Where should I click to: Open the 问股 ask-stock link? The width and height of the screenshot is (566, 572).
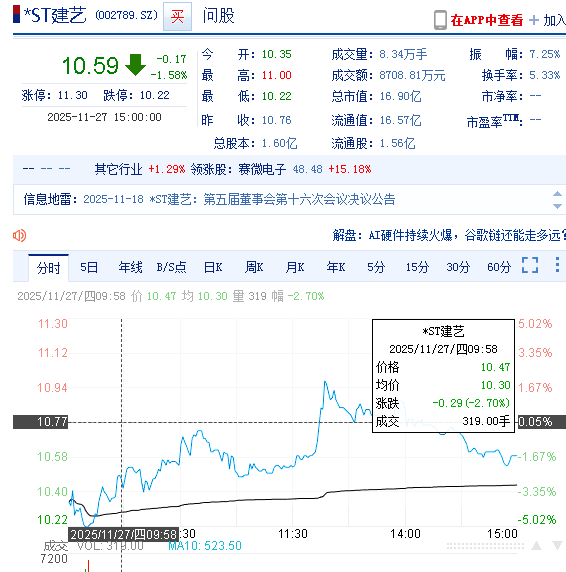(x=218, y=16)
